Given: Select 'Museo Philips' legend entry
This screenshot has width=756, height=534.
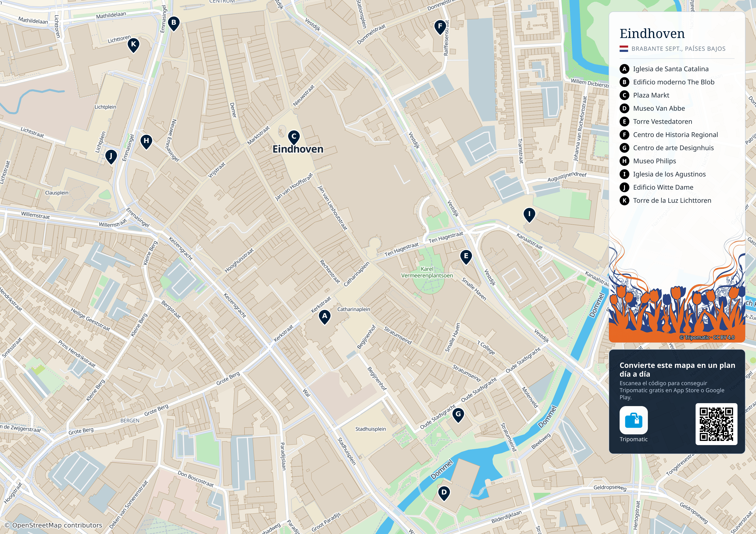Looking at the screenshot, I should (x=655, y=161).
